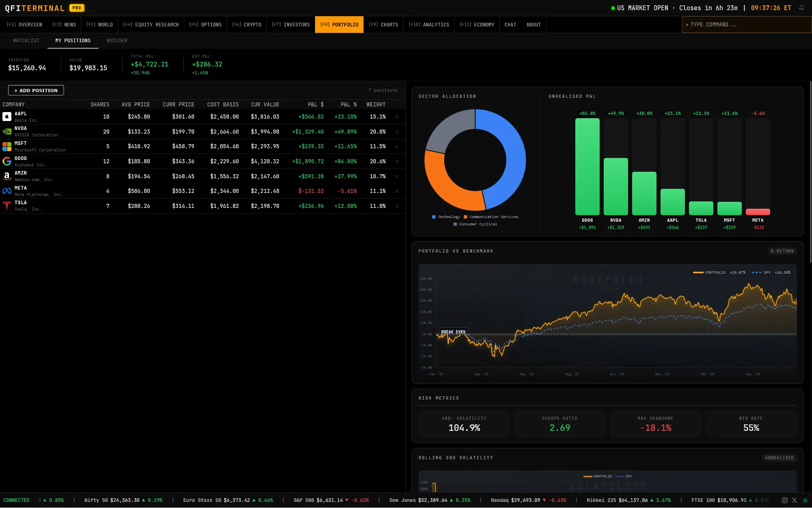Screen dimensions: 812x508
Task: Click the Amazon logo in AMZN row
Action: tap(7, 176)
